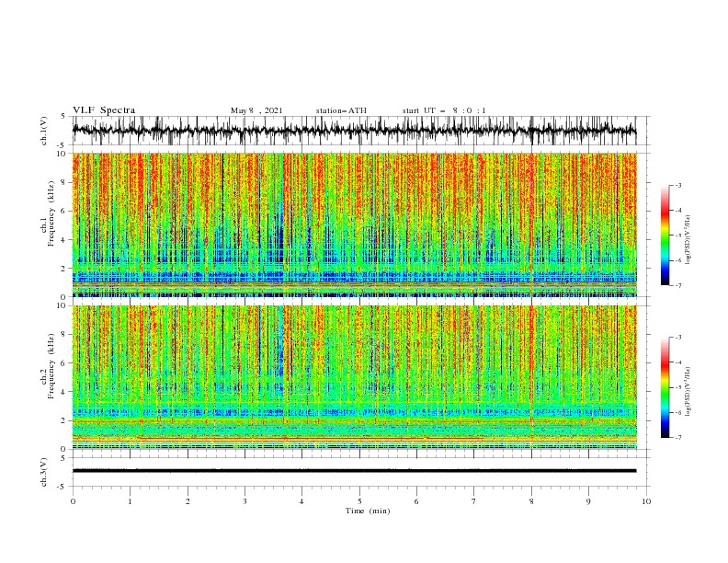This screenshot has height=563, width=728.
Task: Click the "8" kHz tick of ch.1 spectrogram
Action: [x=65, y=182]
